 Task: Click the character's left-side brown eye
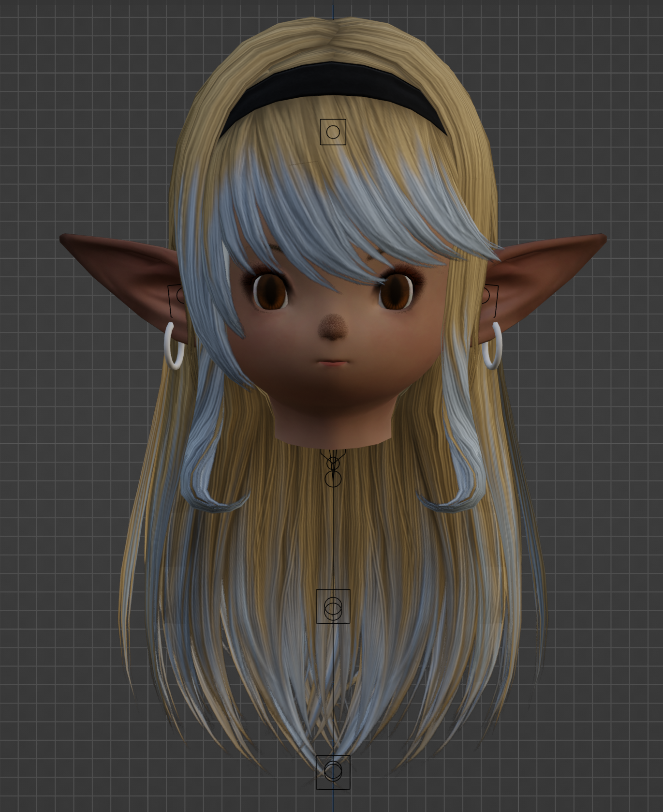coord(271,292)
